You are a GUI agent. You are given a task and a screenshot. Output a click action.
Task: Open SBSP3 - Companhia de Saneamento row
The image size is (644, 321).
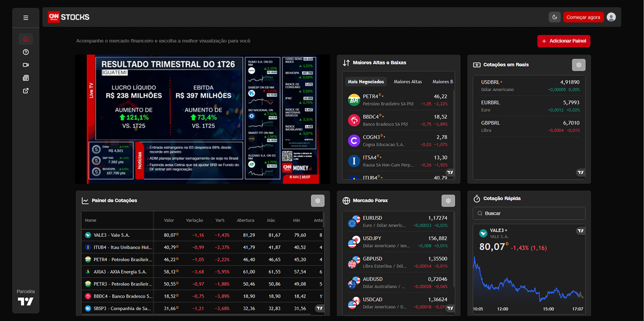tap(202, 308)
